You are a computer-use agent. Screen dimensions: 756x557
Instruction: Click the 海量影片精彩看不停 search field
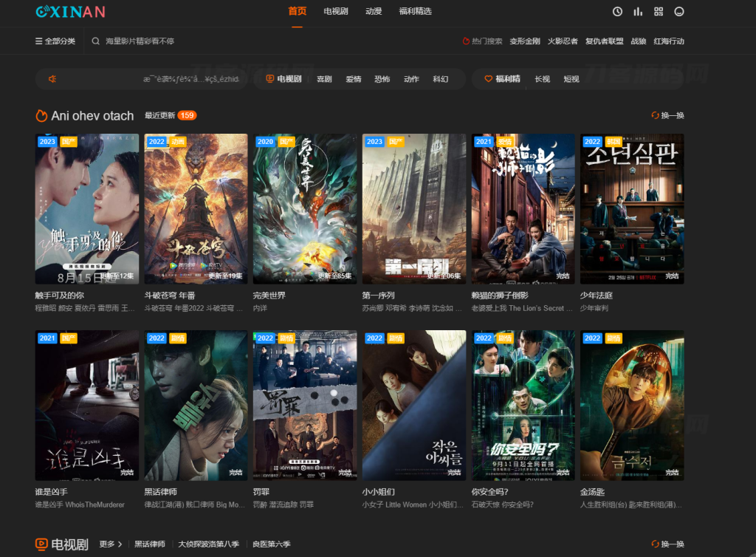pyautogui.click(x=140, y=41)
